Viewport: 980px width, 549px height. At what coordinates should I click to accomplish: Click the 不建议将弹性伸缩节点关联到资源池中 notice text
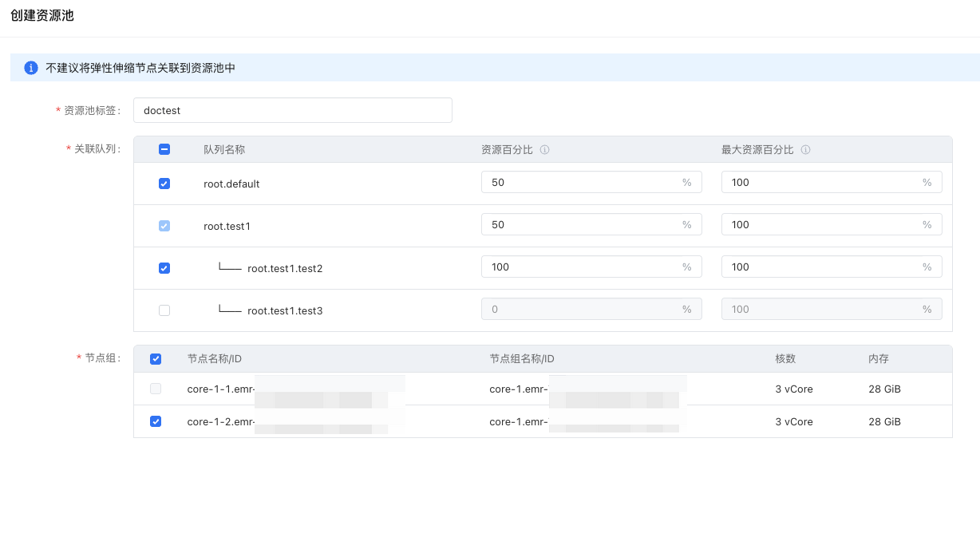click(x=140, y=68)
